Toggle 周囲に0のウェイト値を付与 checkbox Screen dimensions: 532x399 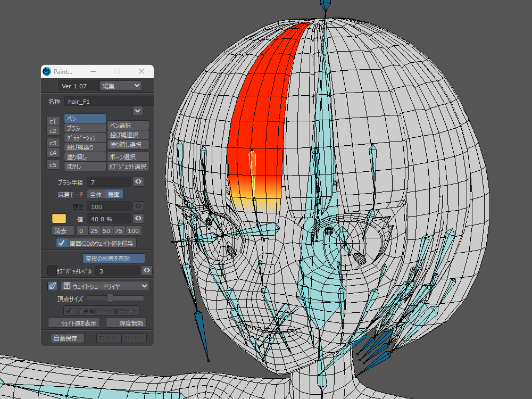[62, 243]
